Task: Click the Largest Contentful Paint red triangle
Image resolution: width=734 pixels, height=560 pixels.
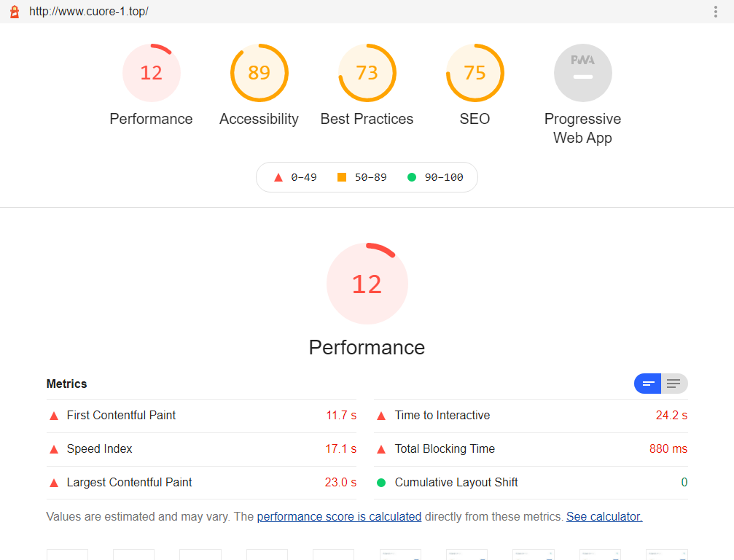Action: click(x=53, y=483)
